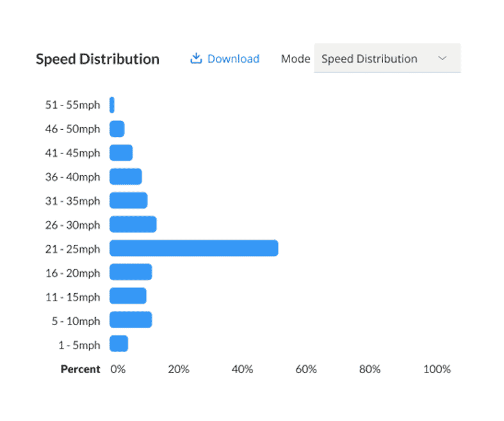This screenshot has height=421, width=504.
Task: Click the 41 - 45mph bar
Action: [x=121, y=153]
